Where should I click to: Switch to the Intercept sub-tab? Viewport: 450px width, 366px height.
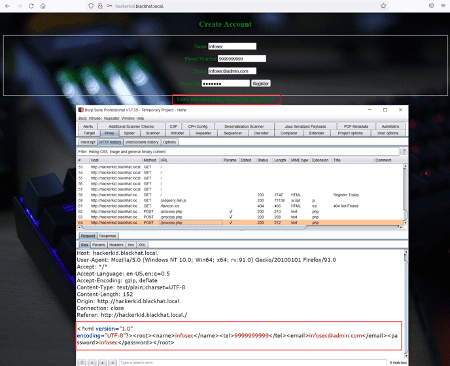tap(88, 142)
